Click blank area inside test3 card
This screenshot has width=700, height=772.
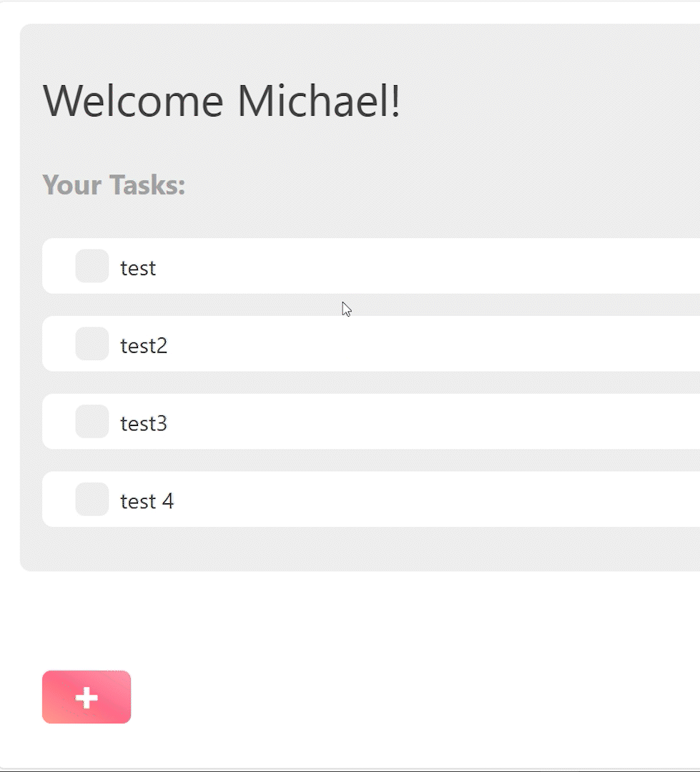[429, 422]
